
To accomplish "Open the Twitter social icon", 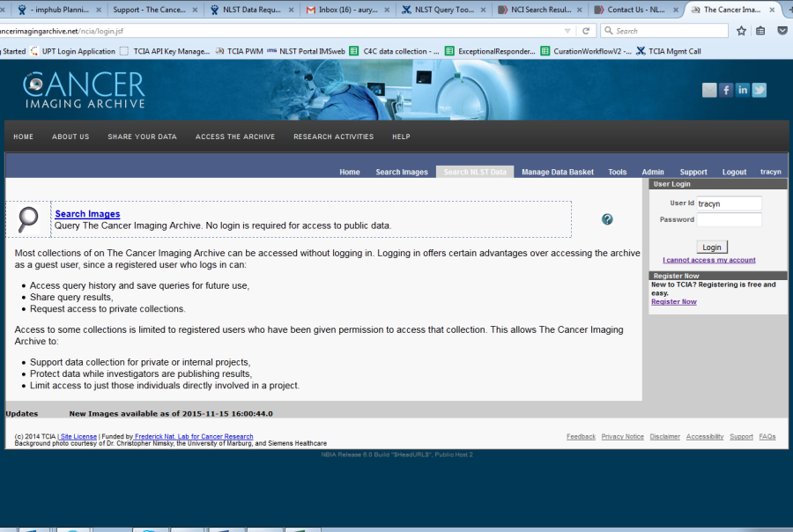I will (x=760, y=90).
